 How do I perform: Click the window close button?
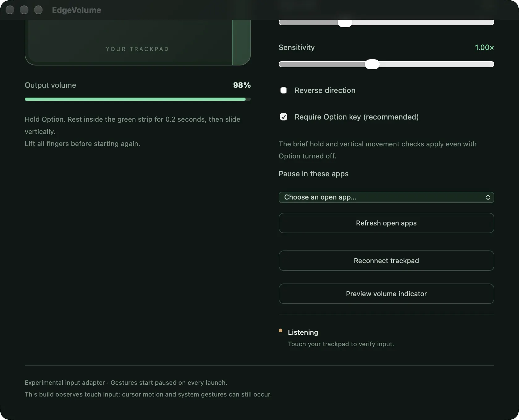point(10,10)
